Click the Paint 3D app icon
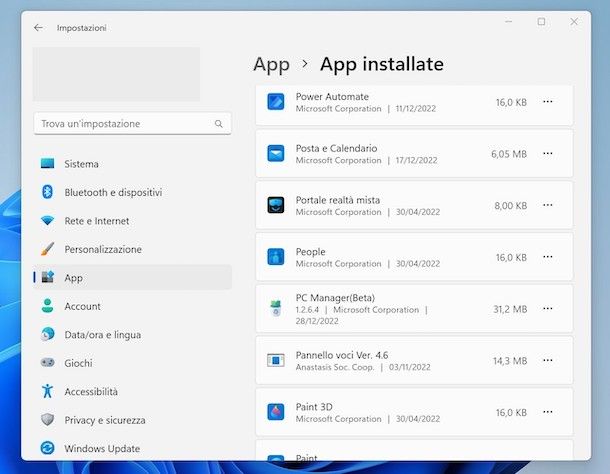 [x=275, y=412]
